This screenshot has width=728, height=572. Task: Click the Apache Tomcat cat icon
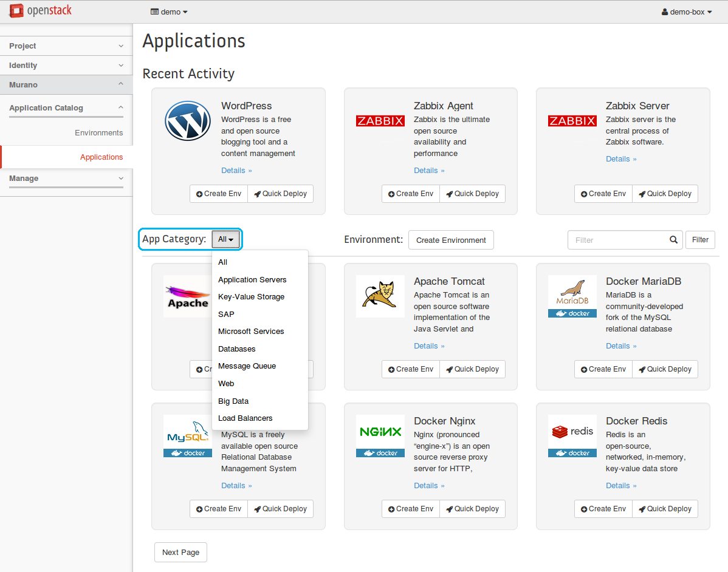point(380,296)
